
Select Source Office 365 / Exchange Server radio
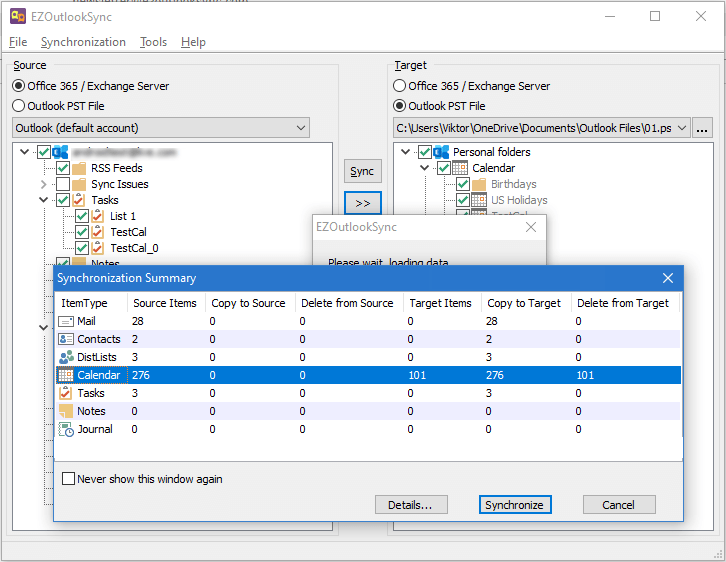tap(19, 86)
